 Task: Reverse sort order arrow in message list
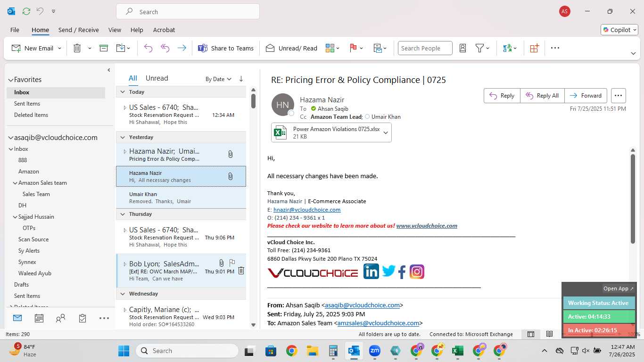[x=241, y=79]
